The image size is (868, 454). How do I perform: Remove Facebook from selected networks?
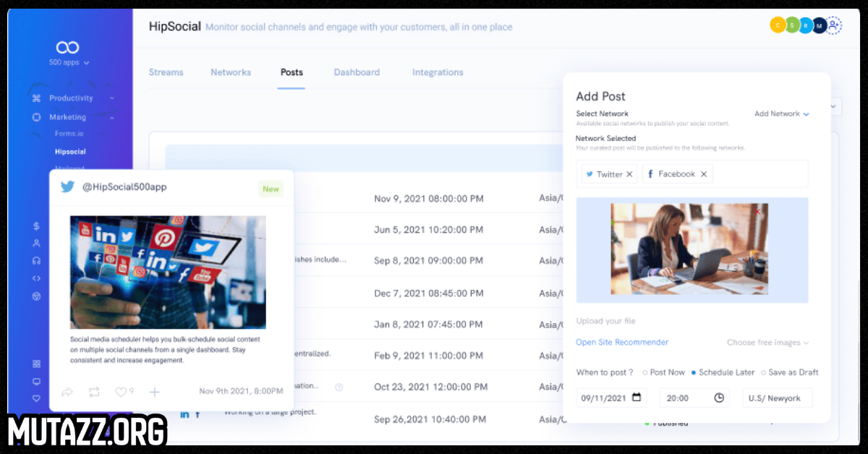[x=704, y=174]
